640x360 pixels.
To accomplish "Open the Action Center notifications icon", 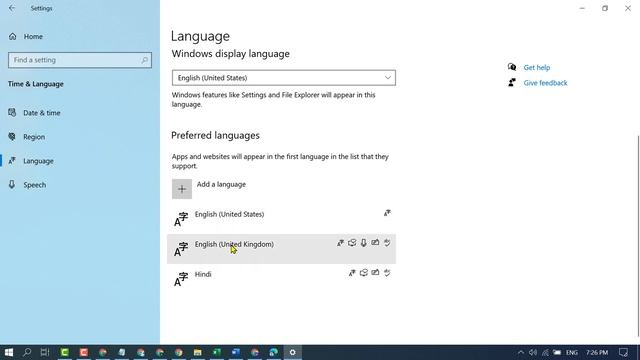I will coord(623,352).
